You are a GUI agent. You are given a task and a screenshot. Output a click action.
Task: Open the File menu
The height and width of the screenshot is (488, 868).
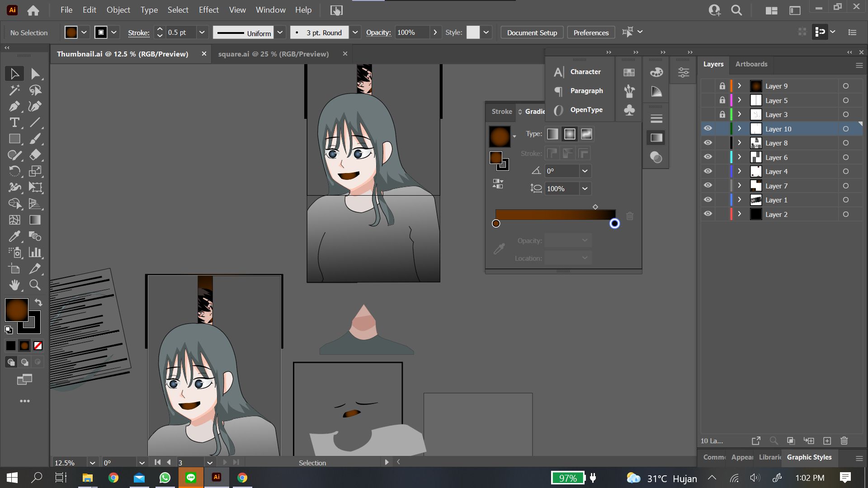coord(66,10)
